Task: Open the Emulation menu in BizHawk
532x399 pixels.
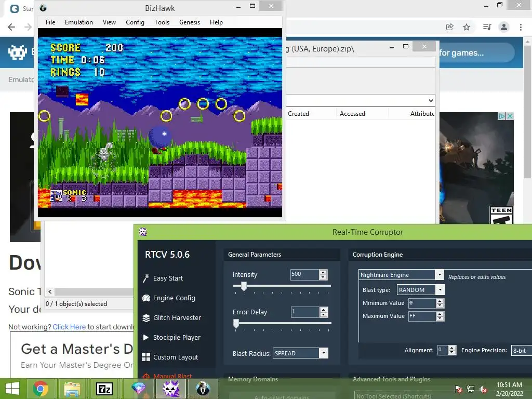Action: [x=79, y=22]
